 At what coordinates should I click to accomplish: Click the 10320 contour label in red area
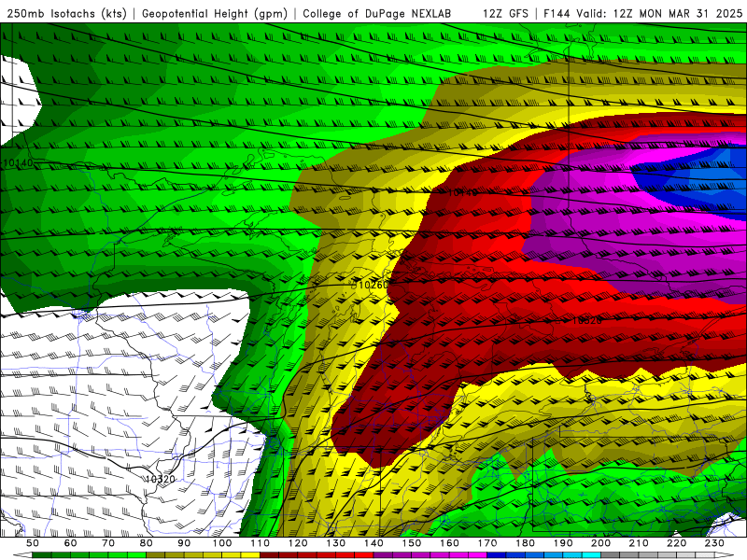pyautogui.click(x=586, y=320)
